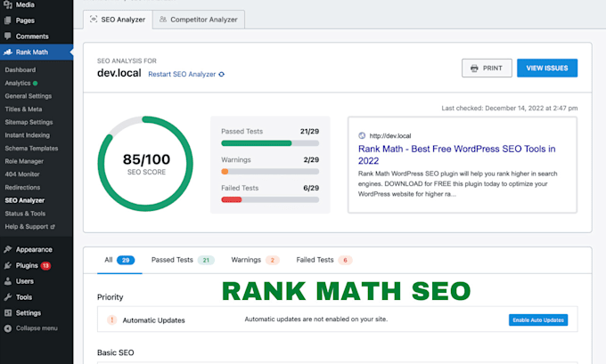606x364 pixels.
Task: Click the 21/29 passed tests count
Action: click(309, 131)
